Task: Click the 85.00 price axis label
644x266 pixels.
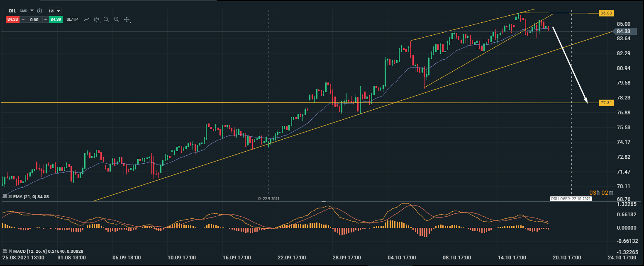Action: point(624,24)
